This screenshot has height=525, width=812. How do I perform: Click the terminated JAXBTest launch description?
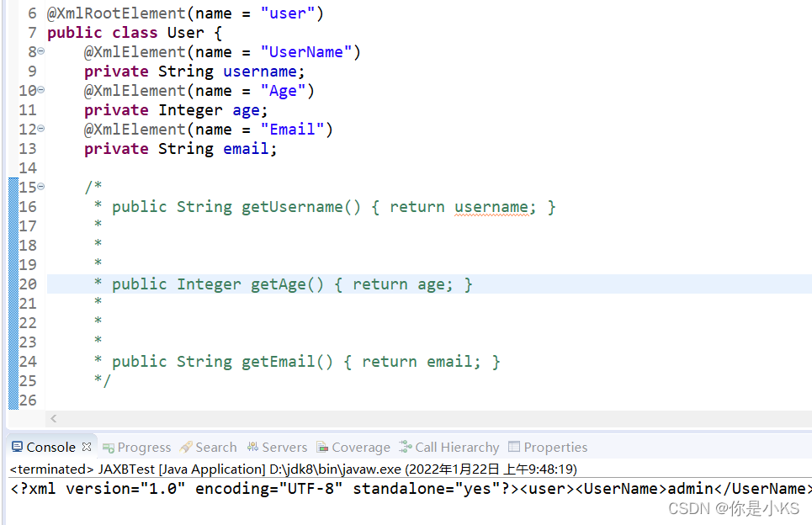tap(293, 469)
